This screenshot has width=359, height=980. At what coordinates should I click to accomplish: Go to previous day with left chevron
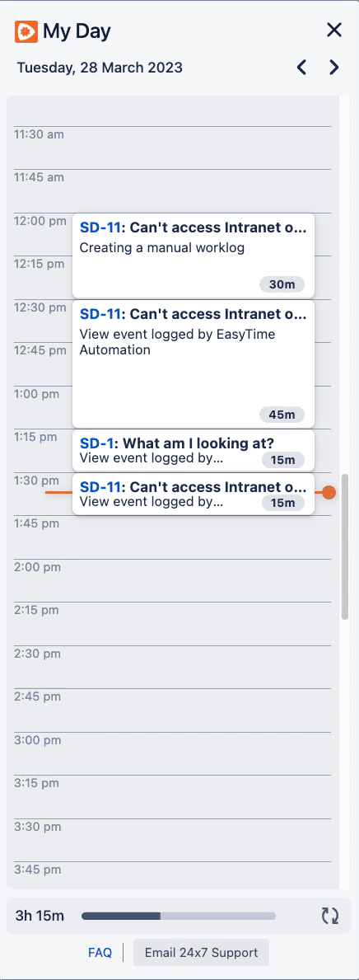point(301,68)
